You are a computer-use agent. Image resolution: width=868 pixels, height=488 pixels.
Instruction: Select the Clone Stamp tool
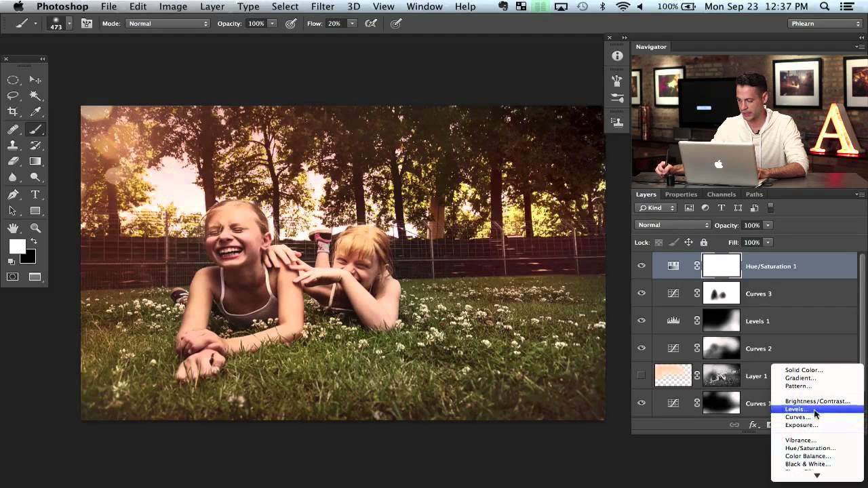tap(13, 145)
